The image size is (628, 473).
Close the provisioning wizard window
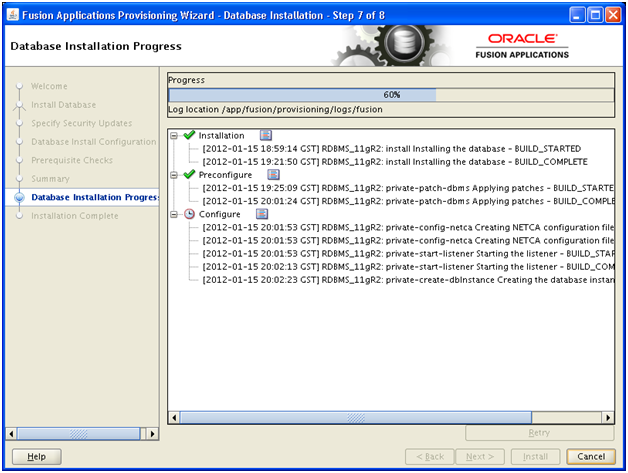click(x=613, y=15)
